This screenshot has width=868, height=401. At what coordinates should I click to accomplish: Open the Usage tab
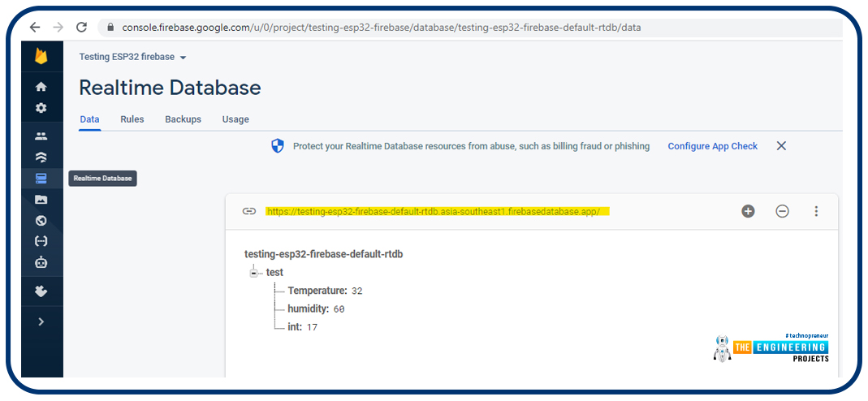235,119
